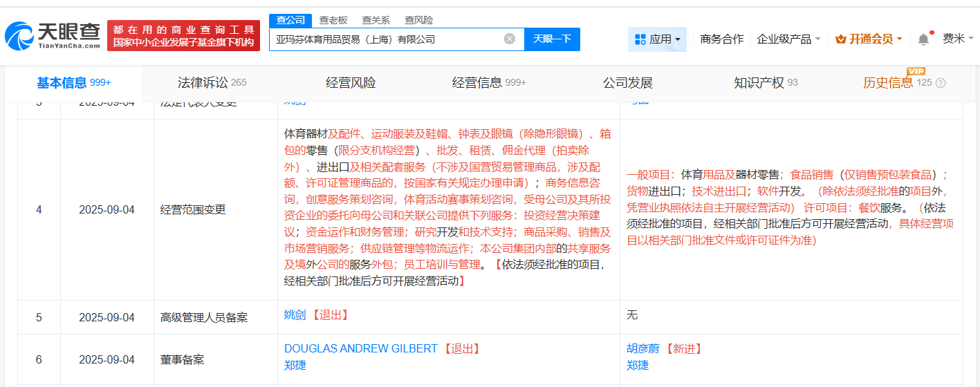Image resolution: width=980 pixels, height=387 pixels.
Task: Click the 应用 grid icon
Action: (640, 39)
